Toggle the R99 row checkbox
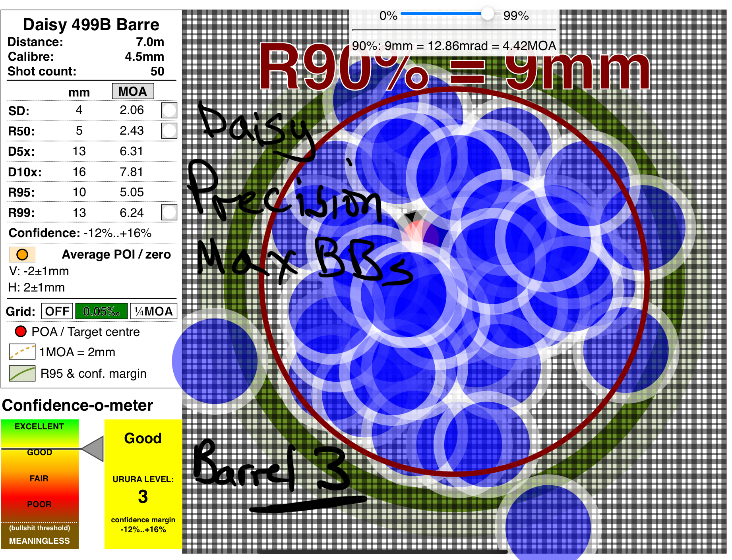 pyautogui.click(x=169, y=212)
